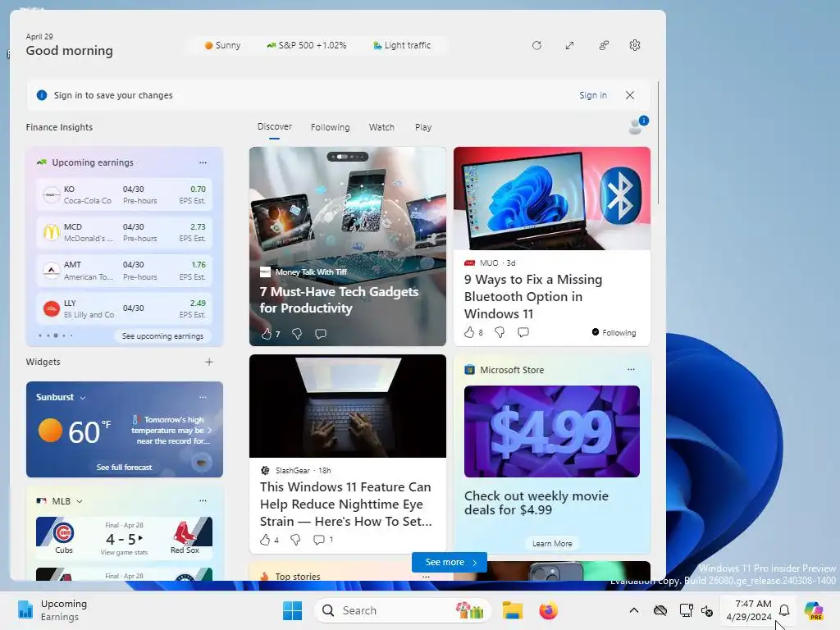The height and width of the screenshot is (630, 840).
Task: Comment on the Tech Gadgets story
Action: click(x=321, y=335)
